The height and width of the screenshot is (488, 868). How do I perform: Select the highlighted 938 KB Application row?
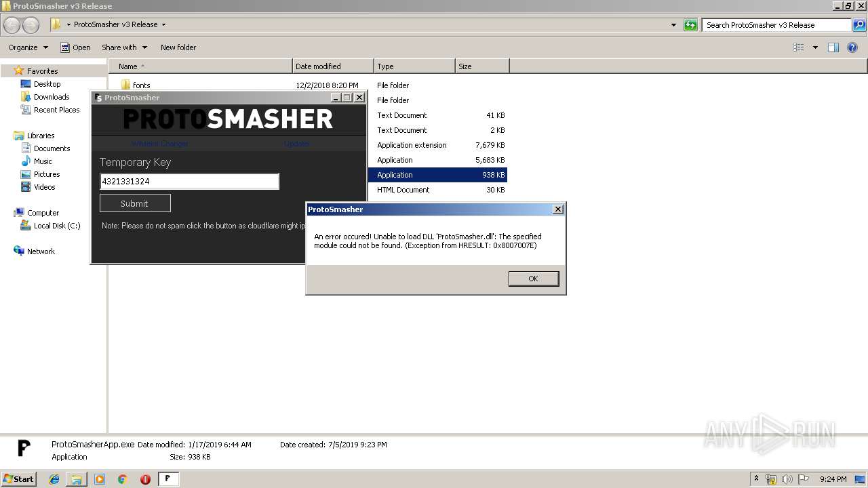[437, 175]
